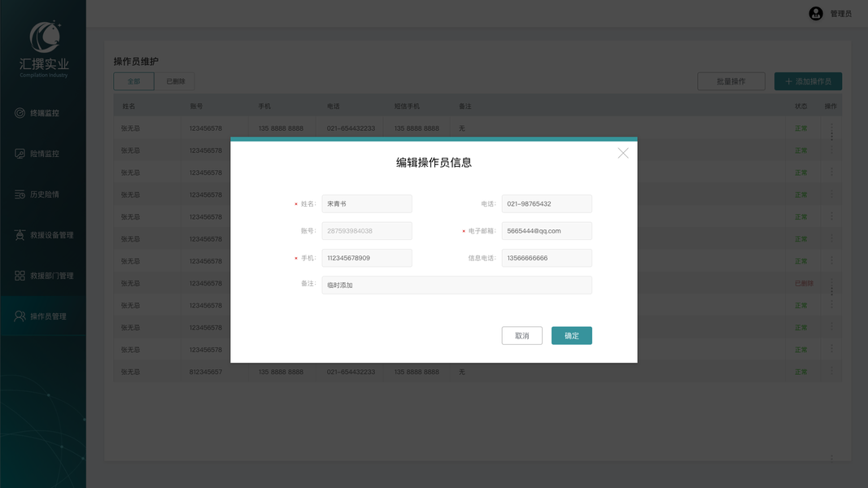Click the 险情监控 monitor icon
This screenshot has width=868, height=488.
pos(20,154)
